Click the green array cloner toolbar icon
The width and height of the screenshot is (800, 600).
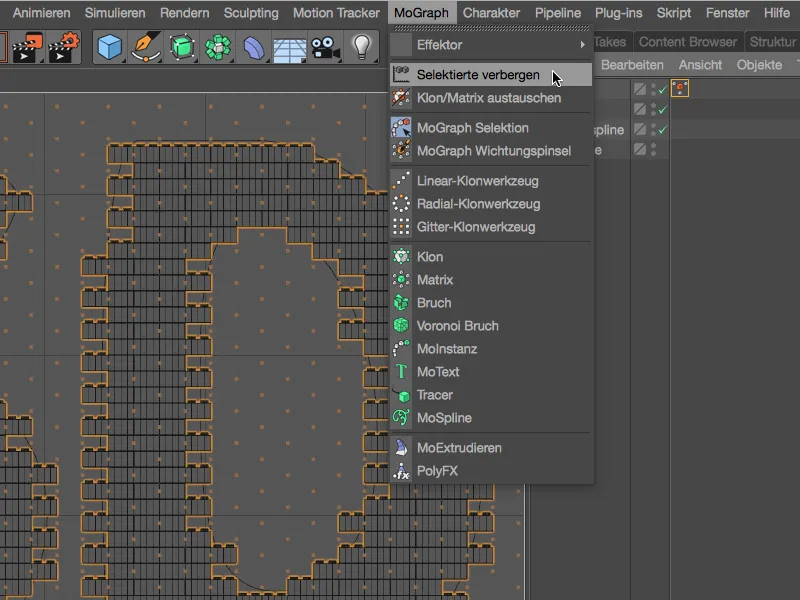coord(217,47)
